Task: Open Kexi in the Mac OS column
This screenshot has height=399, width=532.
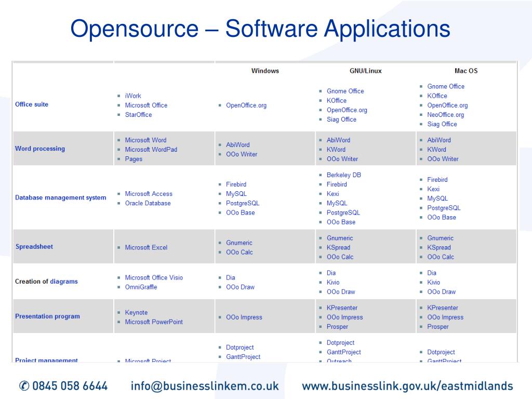Action: pos(433,189)
